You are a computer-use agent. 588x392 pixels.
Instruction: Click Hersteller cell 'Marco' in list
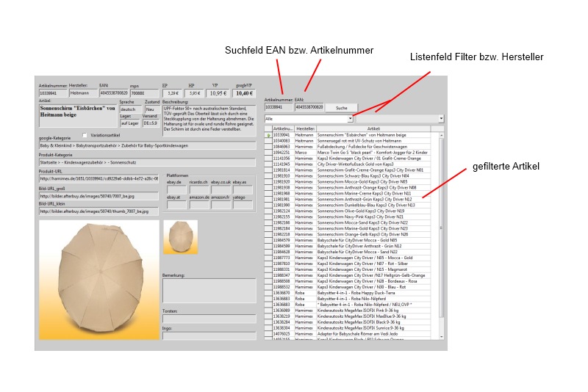click(305, 153)
